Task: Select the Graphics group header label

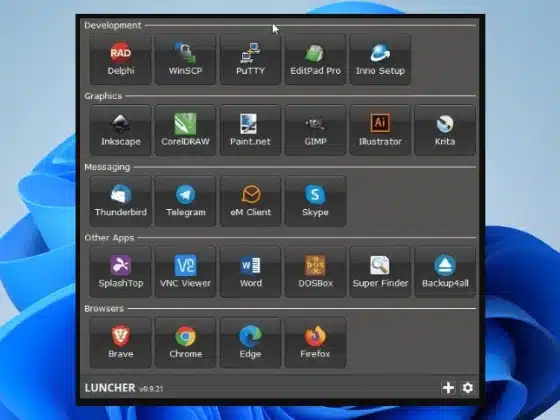Action: pos(103,96)
